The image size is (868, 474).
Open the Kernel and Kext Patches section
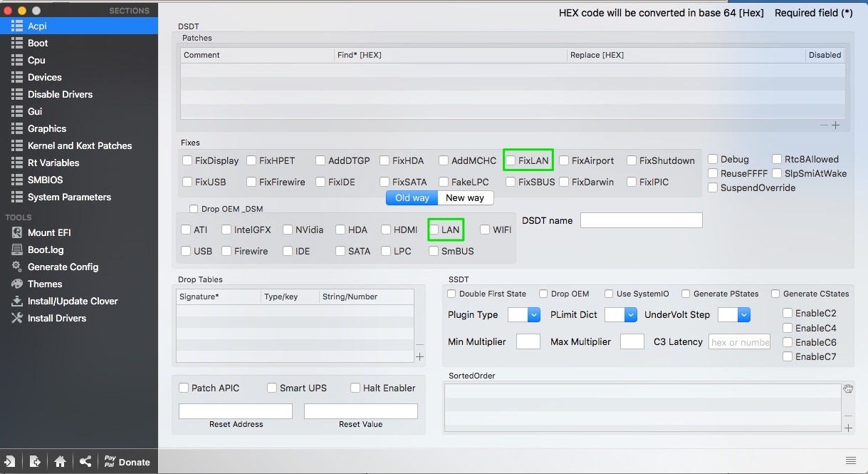(x=79, y=145)
